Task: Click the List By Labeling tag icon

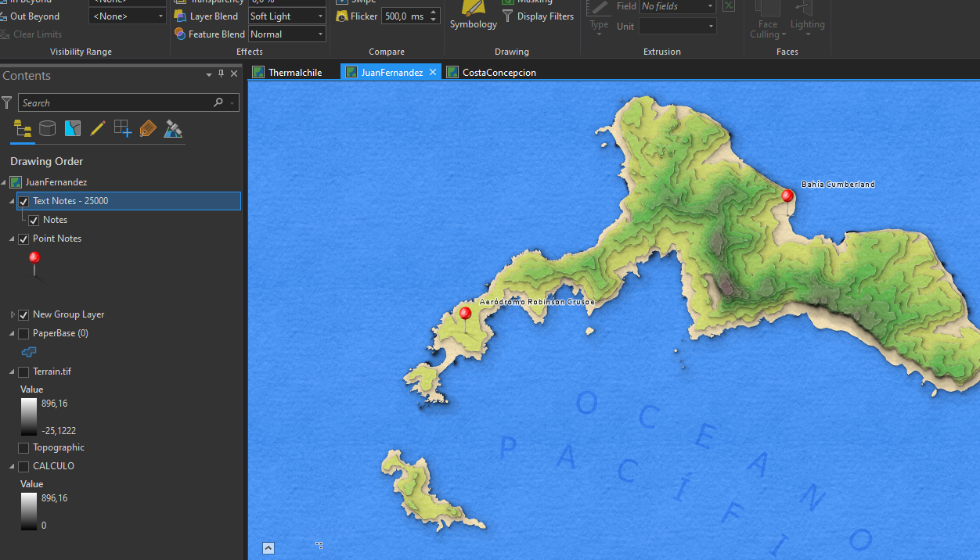Action: pos(147,127)
